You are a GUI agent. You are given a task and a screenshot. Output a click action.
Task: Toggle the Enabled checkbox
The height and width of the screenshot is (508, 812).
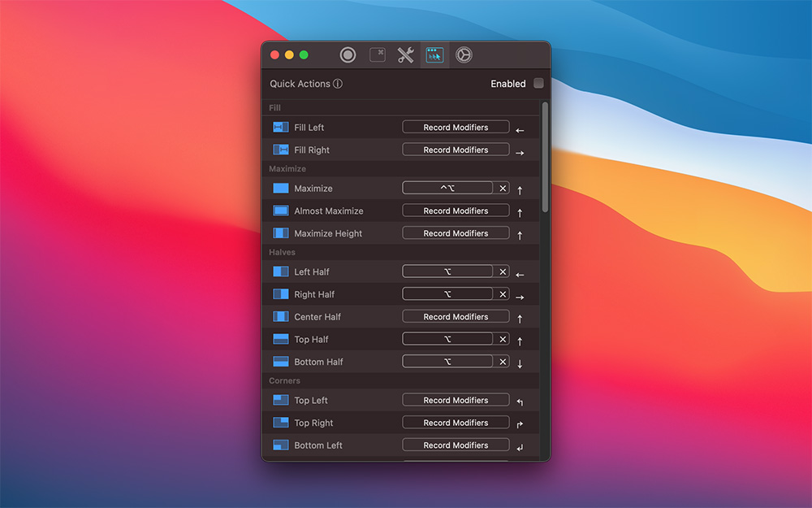click(538, 83)
